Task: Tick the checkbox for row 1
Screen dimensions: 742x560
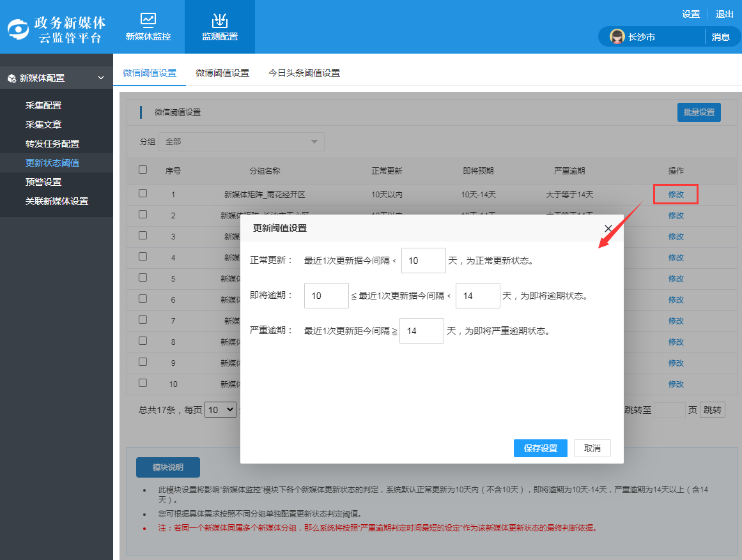Action: point(143,193)
